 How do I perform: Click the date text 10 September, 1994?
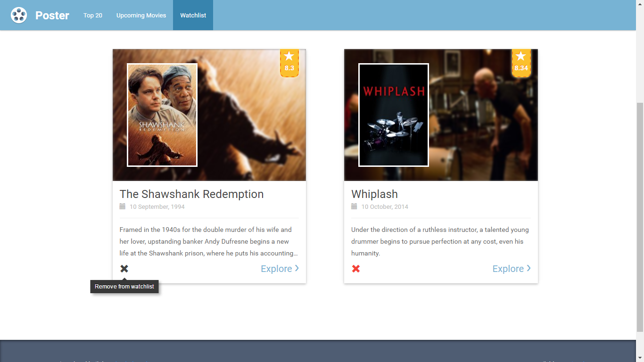[x=157, y=207]
